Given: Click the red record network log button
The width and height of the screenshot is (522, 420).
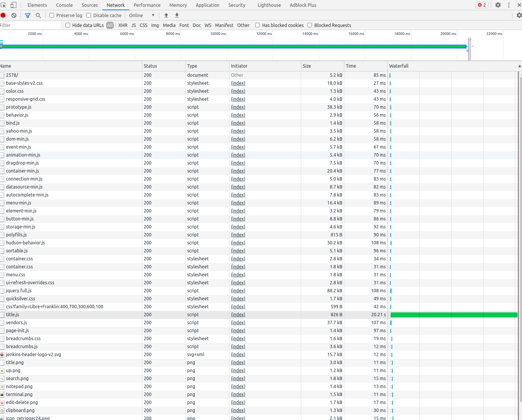Looking at the screenshot, I should pos(3,15).
